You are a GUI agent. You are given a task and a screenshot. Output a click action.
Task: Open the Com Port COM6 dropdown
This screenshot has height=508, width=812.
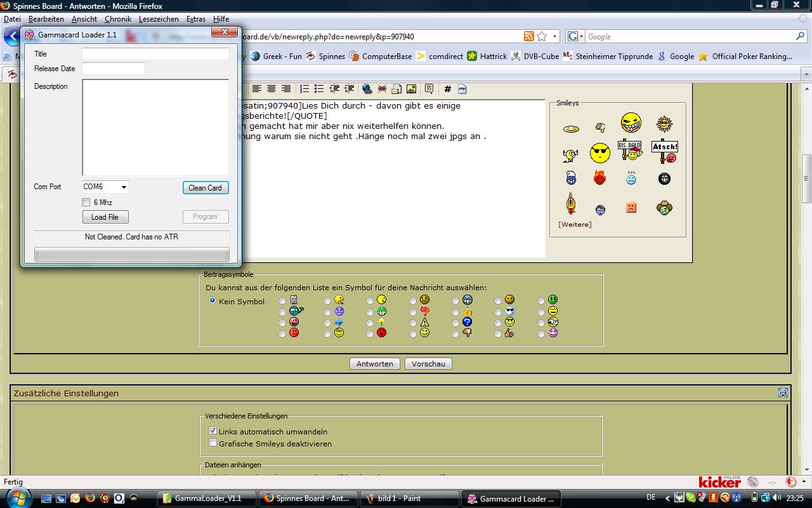point(124,187)
